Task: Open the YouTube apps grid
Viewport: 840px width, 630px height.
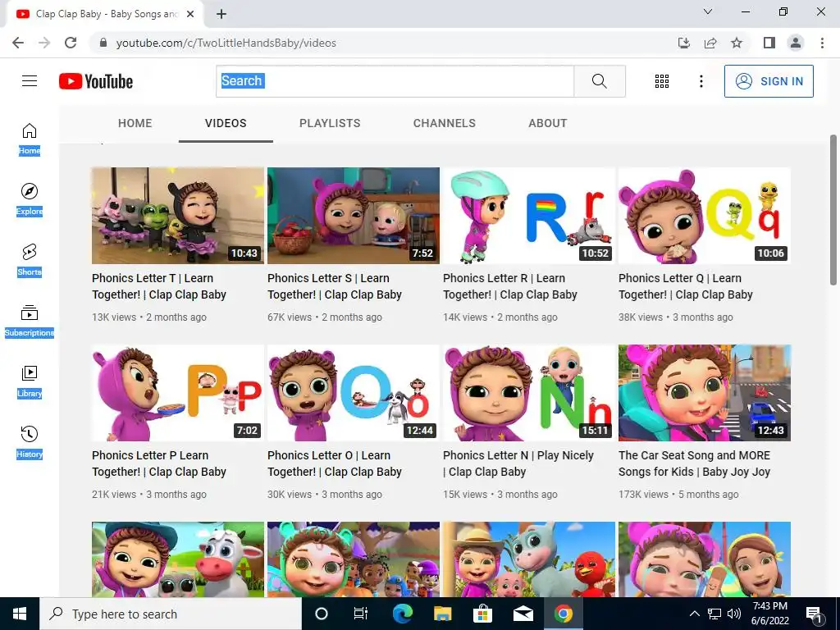Action: tap(662, 81)
